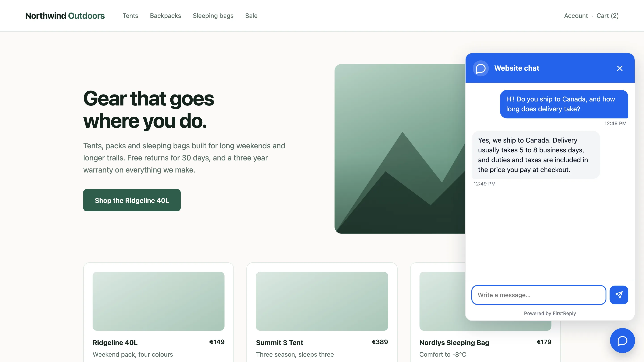This screenshot has width=644, height=362.
Task: Toggle the floating chat launcher button
Action: click(622, 341)
